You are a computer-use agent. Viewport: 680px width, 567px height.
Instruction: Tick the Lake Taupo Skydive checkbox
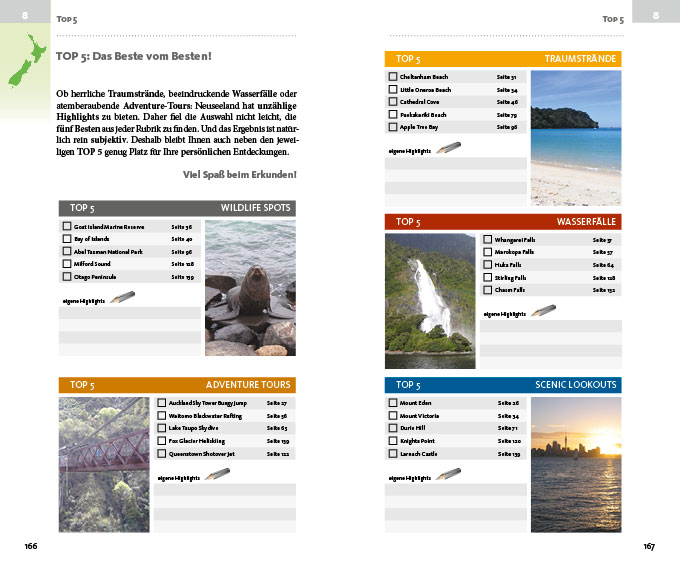[x=162, y=427]
